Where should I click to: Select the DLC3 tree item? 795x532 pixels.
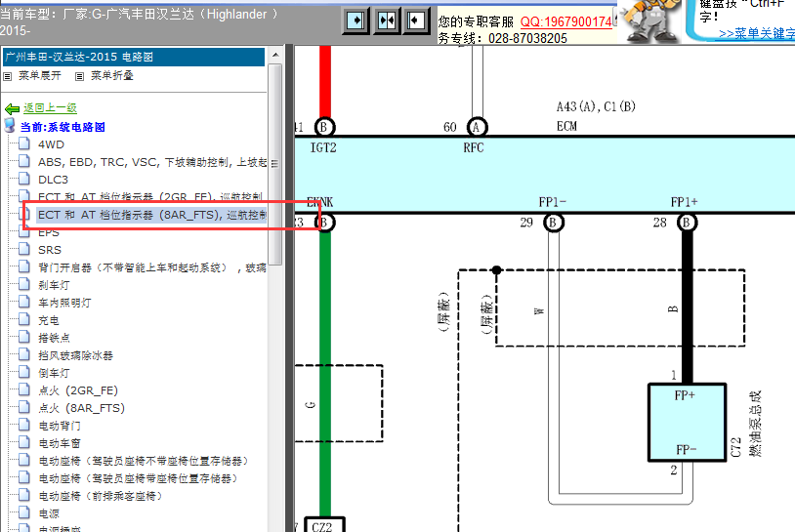point(53,180)
